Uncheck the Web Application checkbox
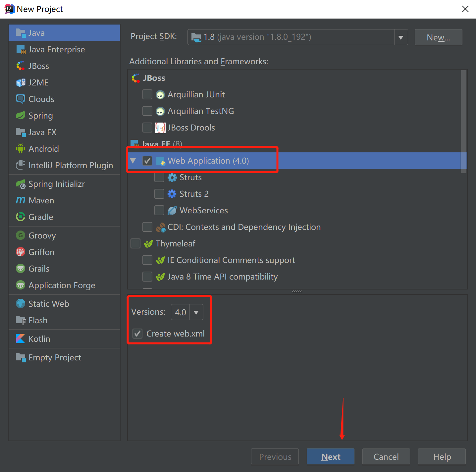Viewport: 476px width, 472px height. pyautogui.click(x=147, y=161)
